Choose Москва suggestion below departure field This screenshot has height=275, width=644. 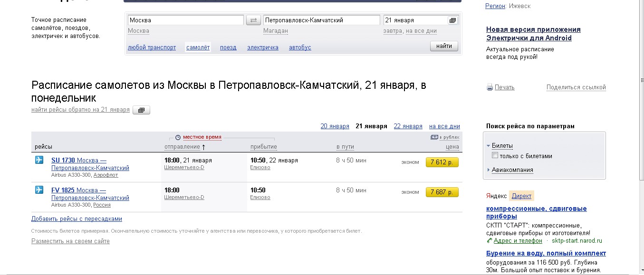point(138,31)
